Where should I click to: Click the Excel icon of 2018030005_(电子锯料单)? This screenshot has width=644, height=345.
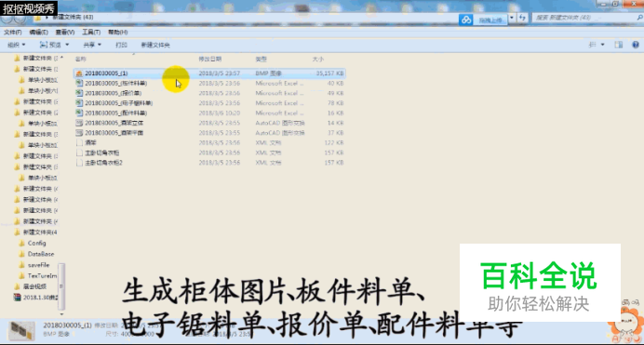coord(79,103)
